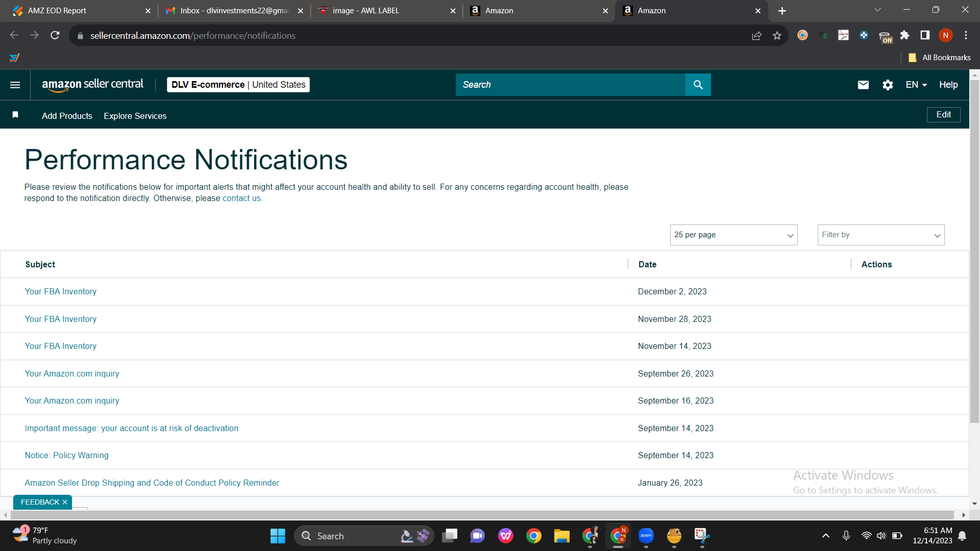The width and height of the screenshot is (980, 551).
Task: Click the Windows taskbar Search box
Action: point(364,536)
